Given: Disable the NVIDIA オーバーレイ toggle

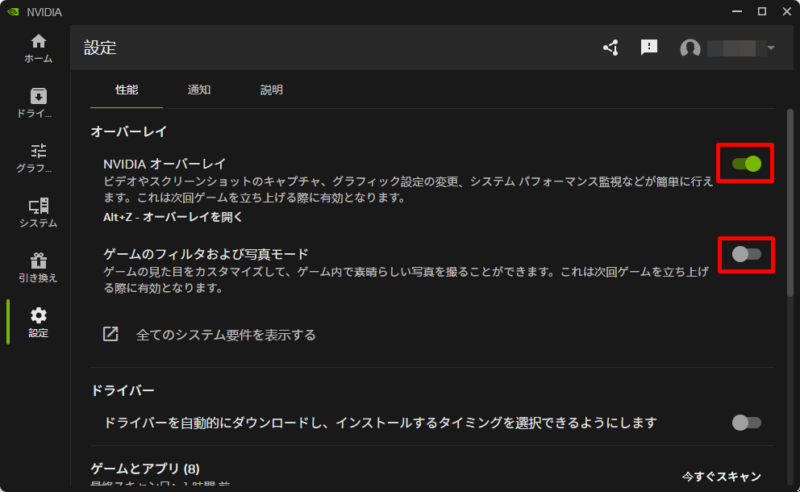Looking at the screenshot, I should coord(746,164).
